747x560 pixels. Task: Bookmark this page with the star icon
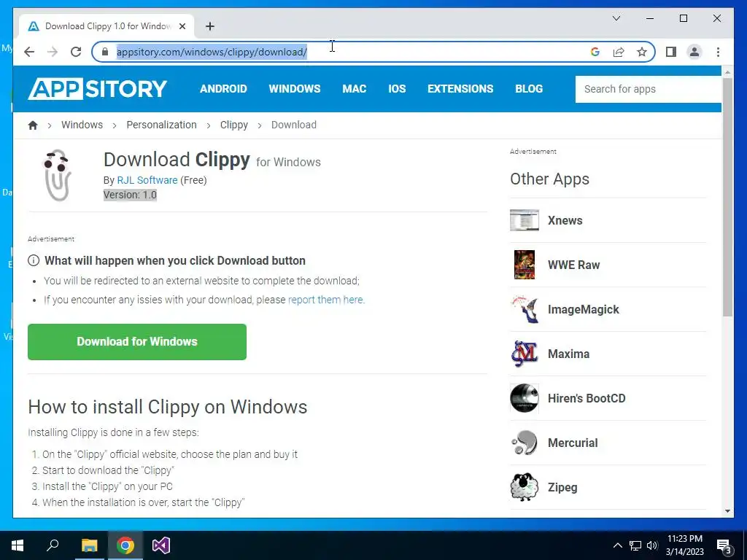pyautogui.click(x=642, y=52)
